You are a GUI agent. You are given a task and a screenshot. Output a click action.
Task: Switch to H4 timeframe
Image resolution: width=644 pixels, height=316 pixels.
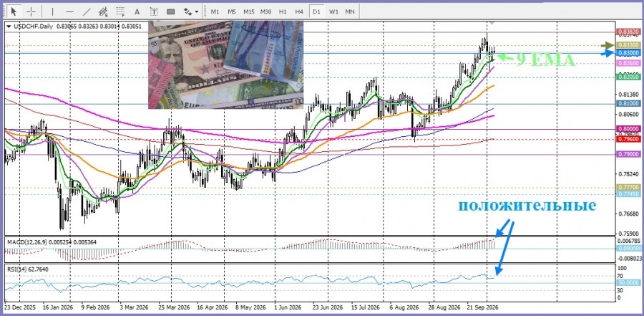pos(299,11)
